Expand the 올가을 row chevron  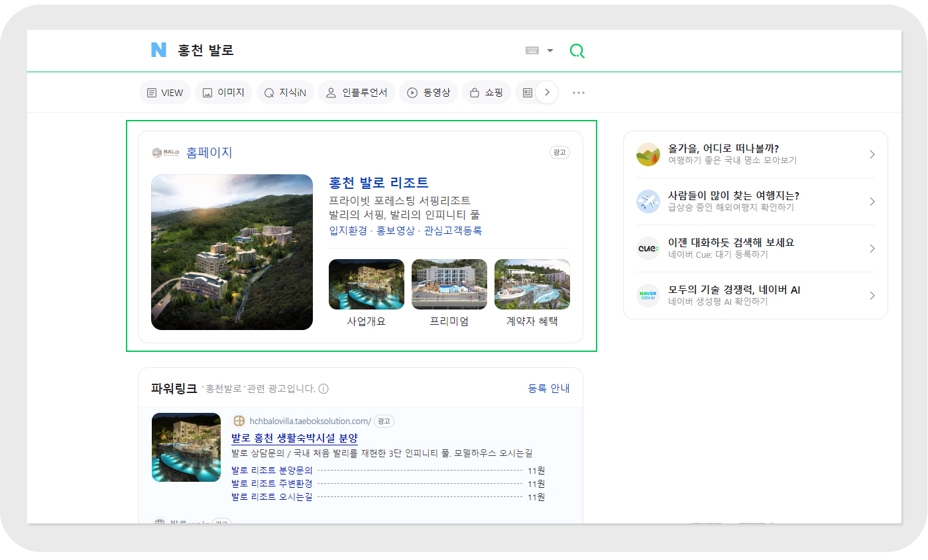tap(872, 154)
